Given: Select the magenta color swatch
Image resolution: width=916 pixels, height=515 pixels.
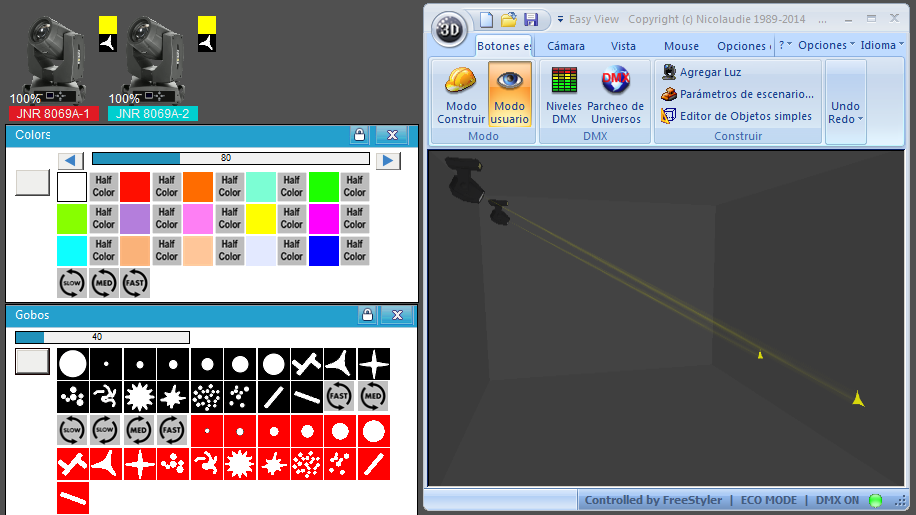Looking at the screenshot, I should pyautogui.click(x=324, y=219).
